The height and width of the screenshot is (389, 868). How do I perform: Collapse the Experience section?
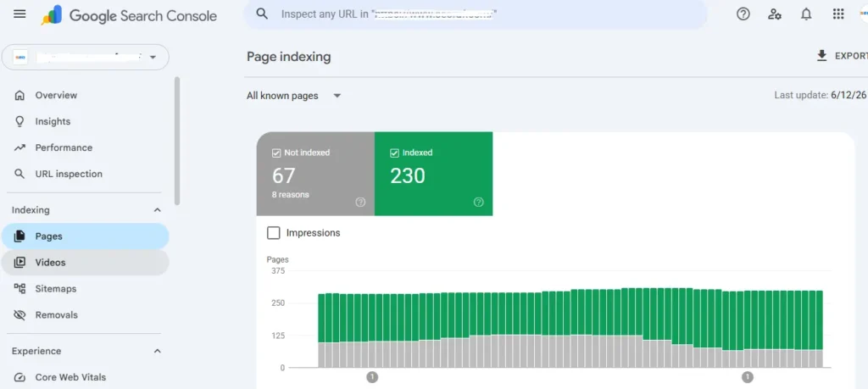pyautogui.click(x=157, y=352)
